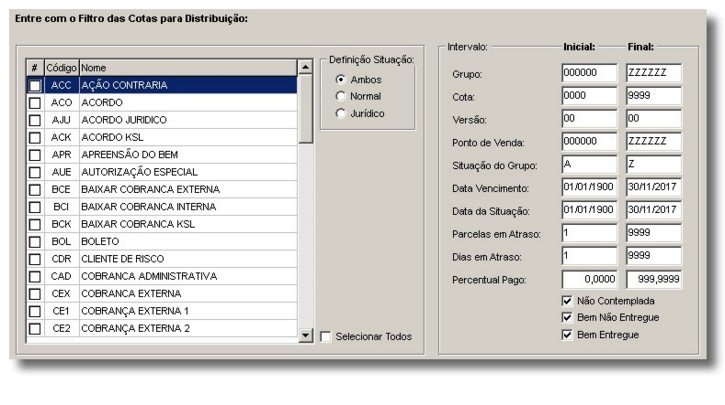Click the list scrollbar down arrow
This screenshot has height=405, width=725.
tap(305, 335)
